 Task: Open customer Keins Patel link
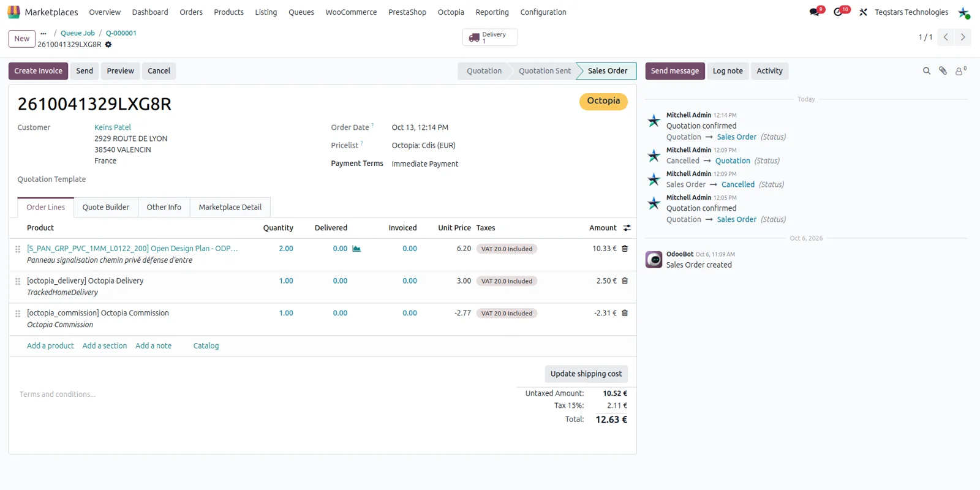(x=113, y=128)
